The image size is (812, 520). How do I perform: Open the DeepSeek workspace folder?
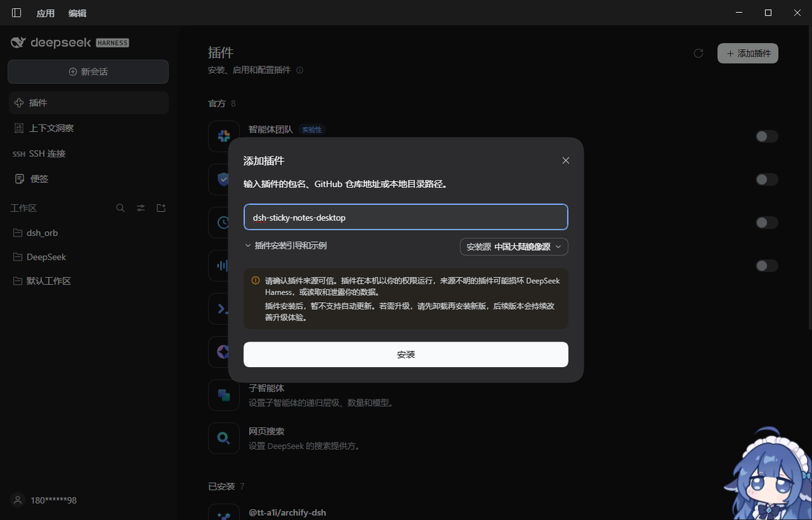click(x=88, y=257)
